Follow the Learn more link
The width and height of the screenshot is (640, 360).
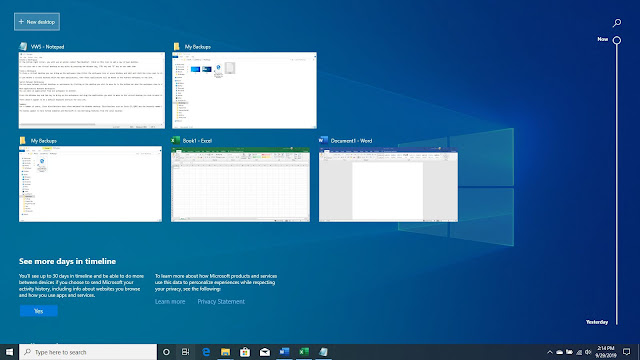[x=170, y=302]
